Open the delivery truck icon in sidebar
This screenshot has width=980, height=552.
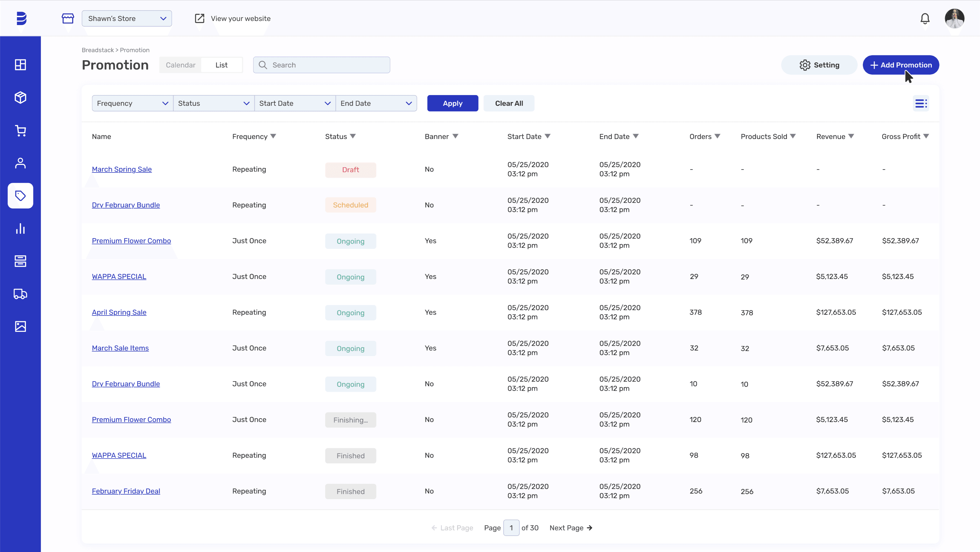(20, 294)
